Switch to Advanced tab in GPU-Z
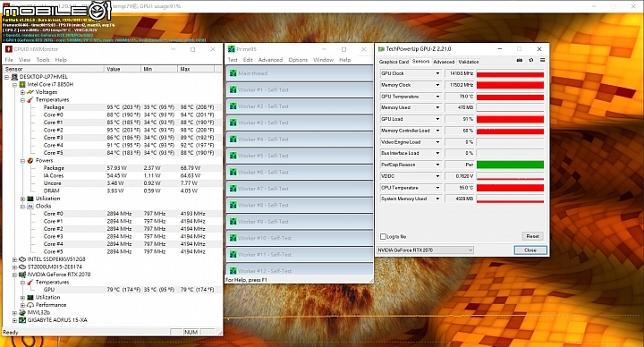The image size is (644, 347). pos(444,62)
